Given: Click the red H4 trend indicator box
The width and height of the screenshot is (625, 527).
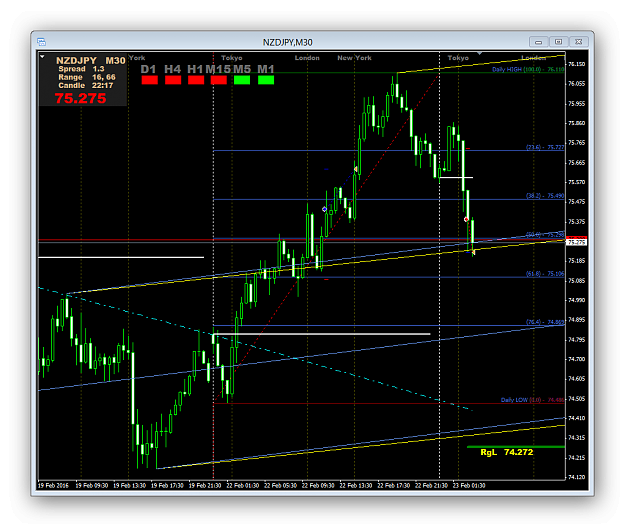Looking at the screenshot, I should [173, 80].
